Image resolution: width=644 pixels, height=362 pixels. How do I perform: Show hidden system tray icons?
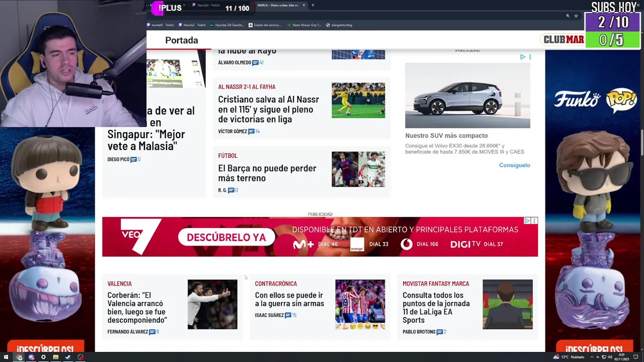tap(592, 357)
